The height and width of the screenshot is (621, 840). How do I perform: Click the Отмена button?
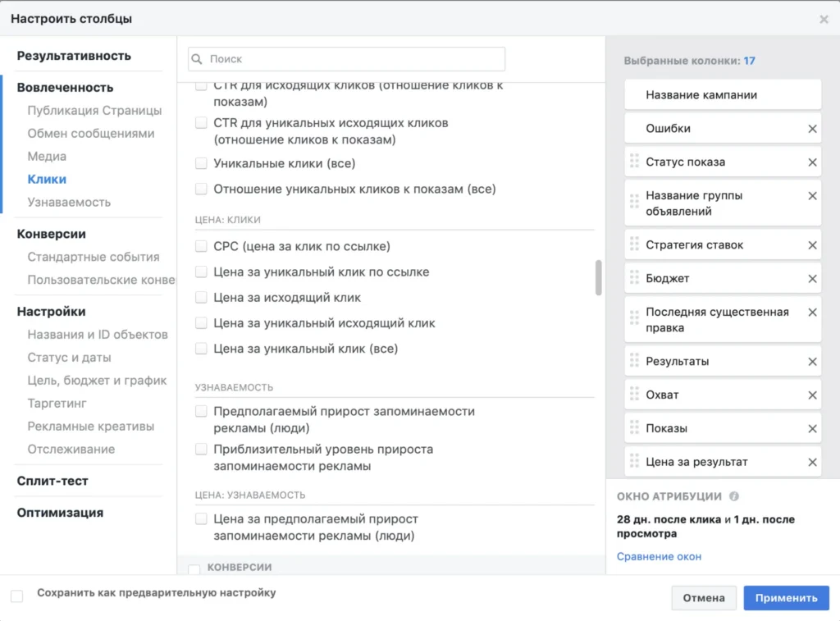click(x=703, y=598)
